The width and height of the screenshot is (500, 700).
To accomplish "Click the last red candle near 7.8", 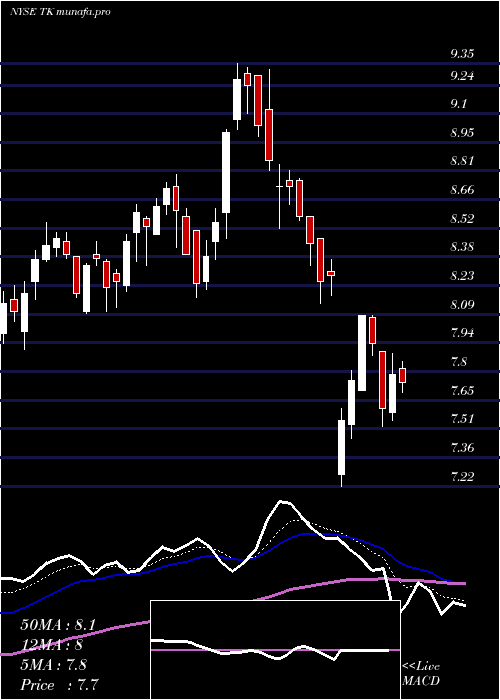I will 403,375.
